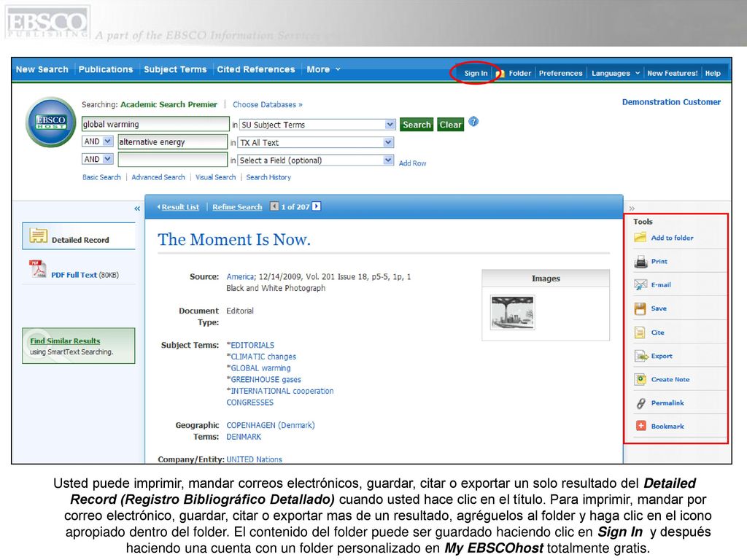Open the Select a Field (optional) dropdown
This screenshot has width=747, height=560.
[x=388, y=160]
